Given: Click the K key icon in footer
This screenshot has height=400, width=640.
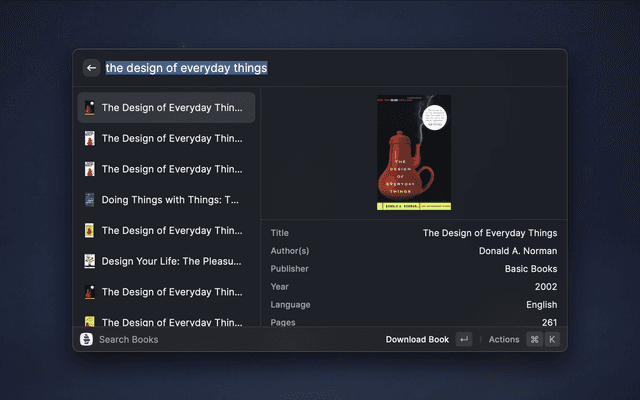Looking at the screenshot, I should click(x=551, y=340).
